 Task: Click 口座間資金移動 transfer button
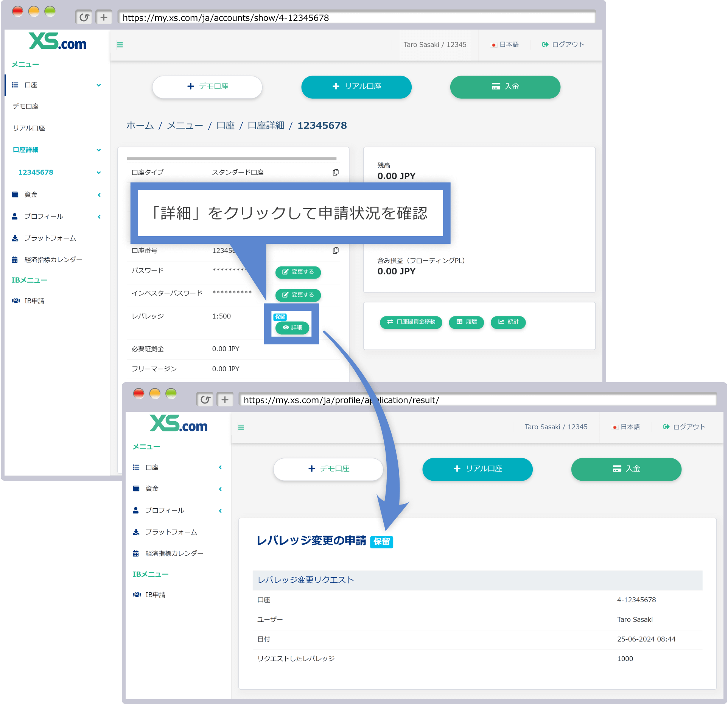click(x=411, y=322)
